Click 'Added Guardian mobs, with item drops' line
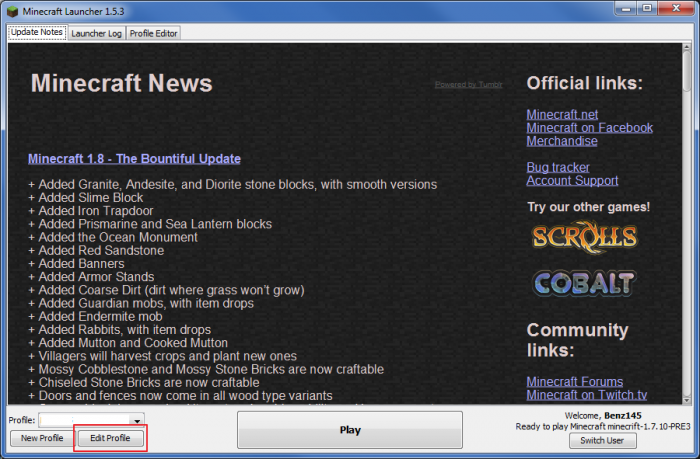This screenshot has height=459, width=700. [141, 304]
